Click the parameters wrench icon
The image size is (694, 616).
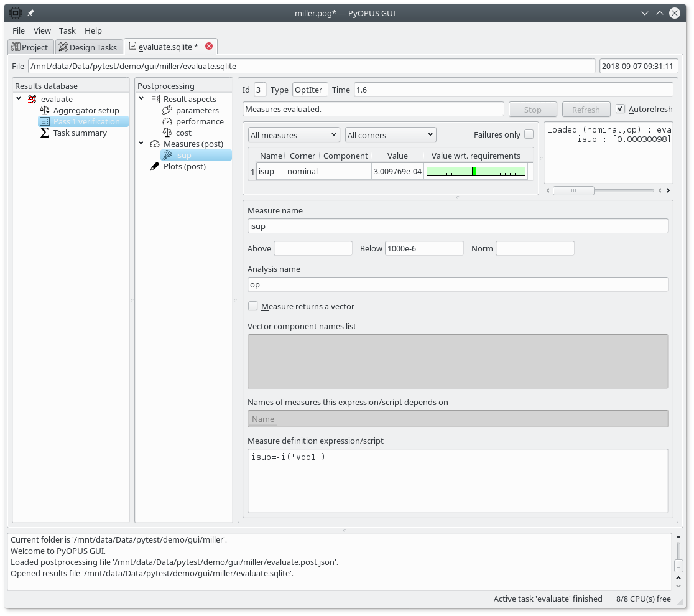[167, 110]
